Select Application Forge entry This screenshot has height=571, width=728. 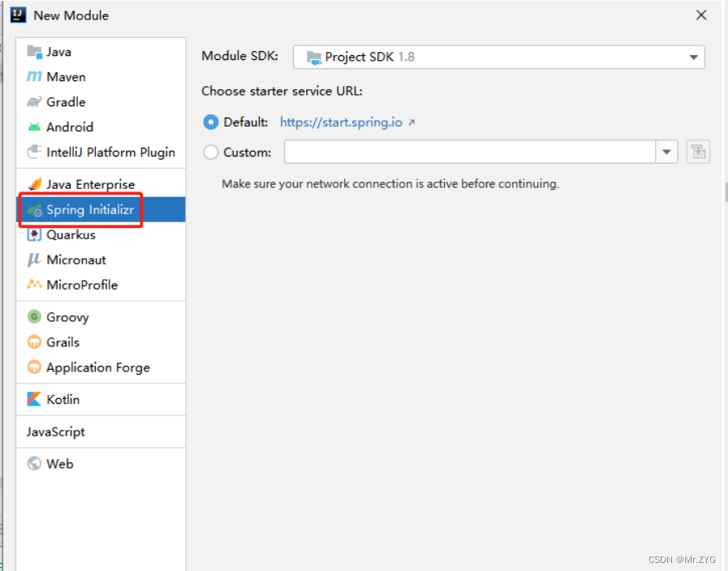point(101,367)
